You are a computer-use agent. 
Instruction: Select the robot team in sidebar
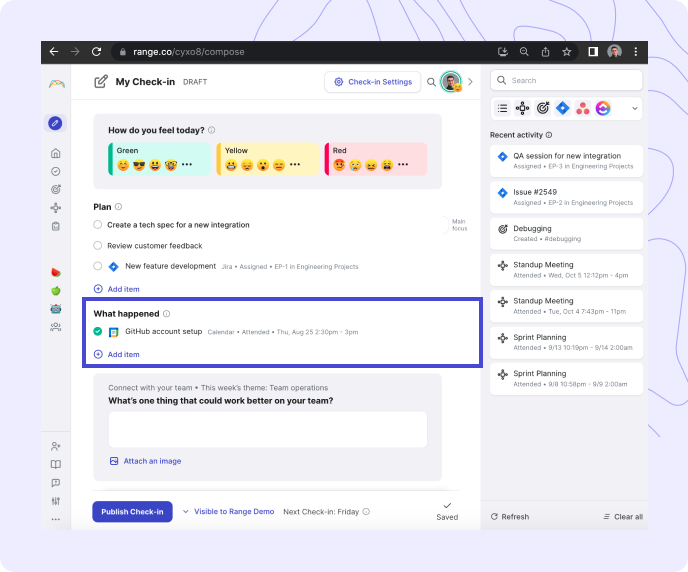(56, 309)
